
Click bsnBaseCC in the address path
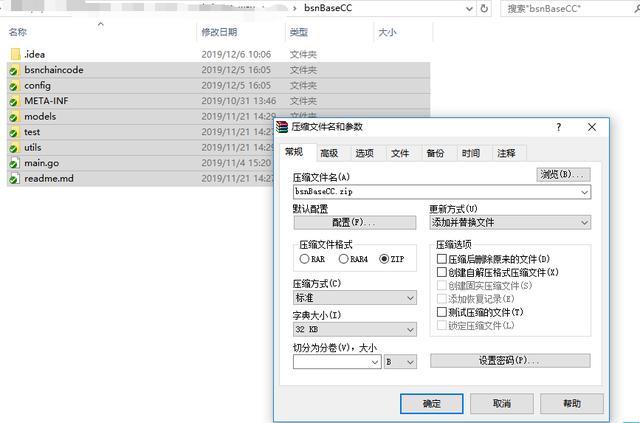pos(328,8)
